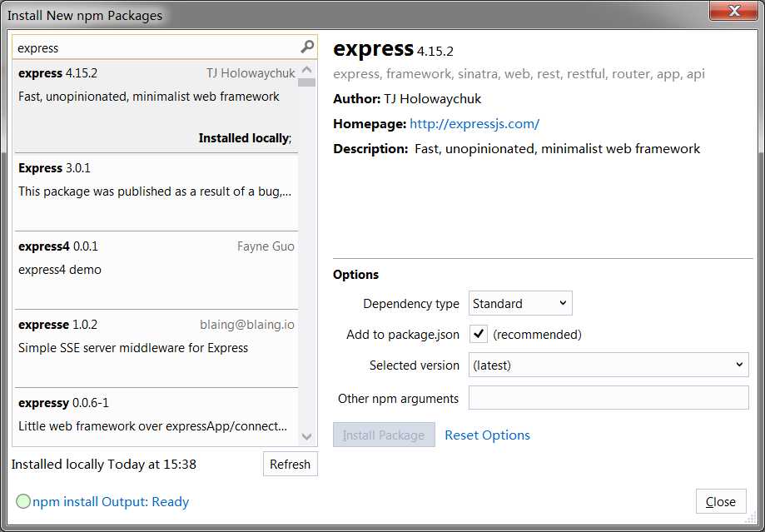Click the green npm output status circle
This screenshot has width=765, height=532.
click(23, 501)
